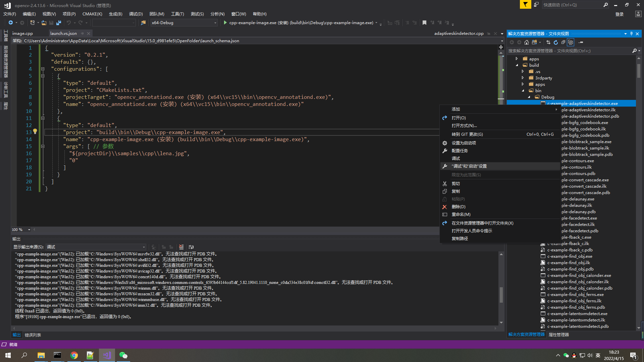This screenshot has width=644, height=362.
Task: Toggle pin on launch.vs.json tab
Action: (x=82, y=34)
